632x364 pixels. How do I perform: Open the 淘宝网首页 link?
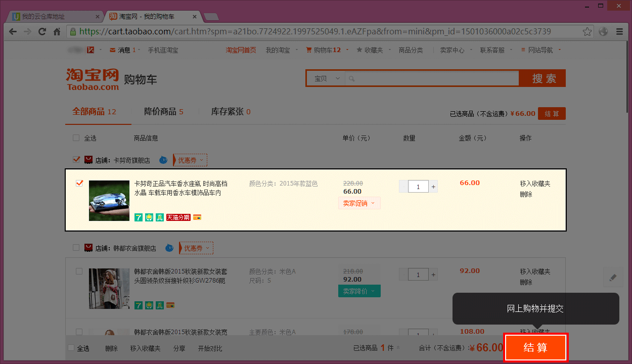[x=241, y=50]
